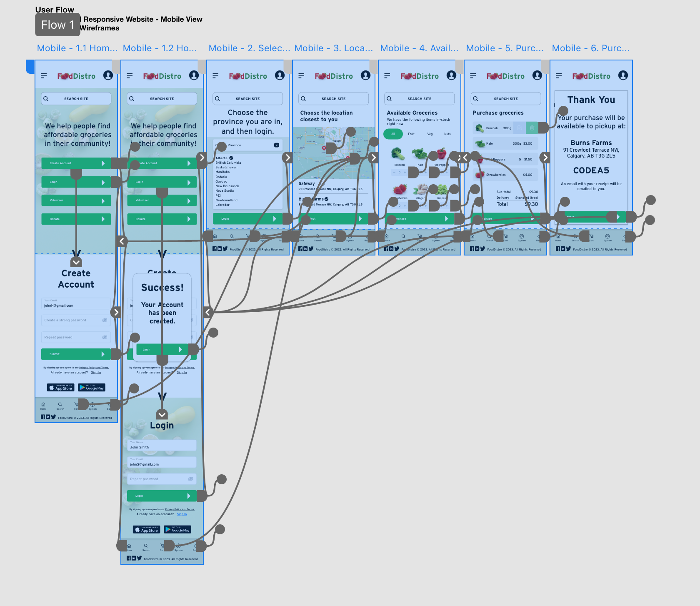Click profile avatar in Mobile 3 frame
The image size is (700, 606).
365,75
